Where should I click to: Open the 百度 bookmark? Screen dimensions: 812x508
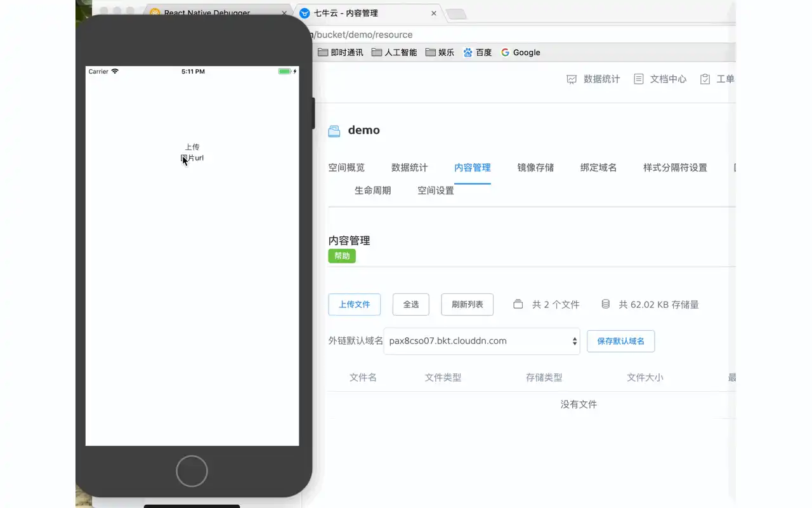click(478, 53)
